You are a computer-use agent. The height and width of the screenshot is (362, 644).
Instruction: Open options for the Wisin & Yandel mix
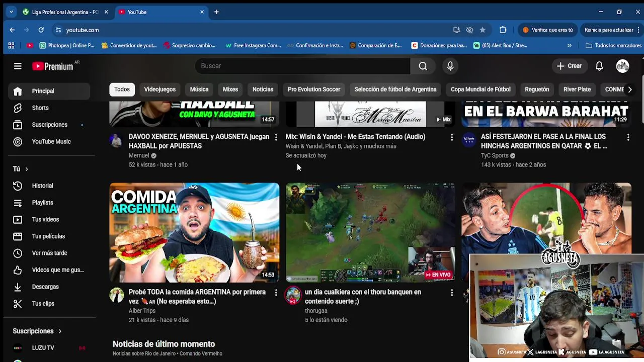[452, 137]
